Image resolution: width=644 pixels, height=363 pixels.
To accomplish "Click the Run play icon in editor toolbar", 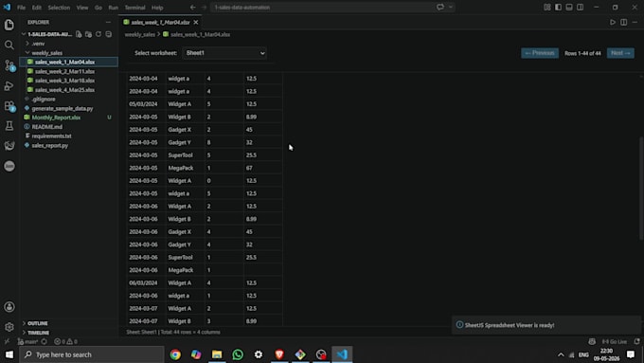I will coord(613,22).
